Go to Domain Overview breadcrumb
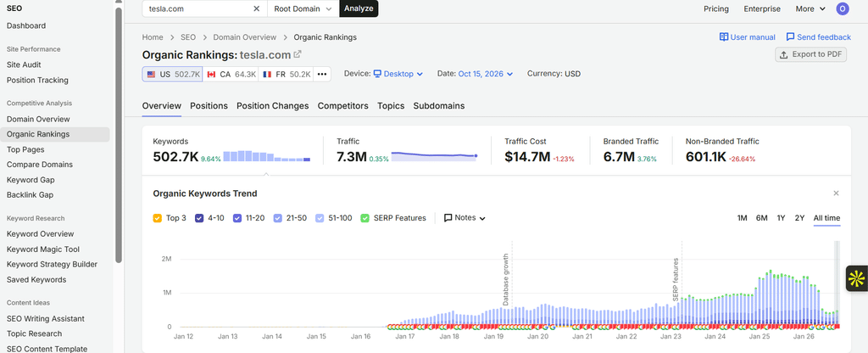868x353 pixels. pyautogui.click(x=245, y=37)
